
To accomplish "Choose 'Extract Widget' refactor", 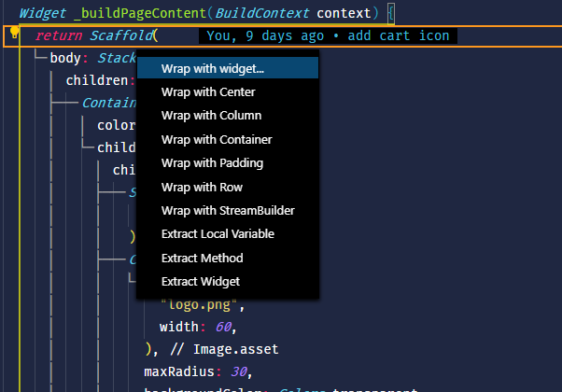I will click(x=228, y=282).
